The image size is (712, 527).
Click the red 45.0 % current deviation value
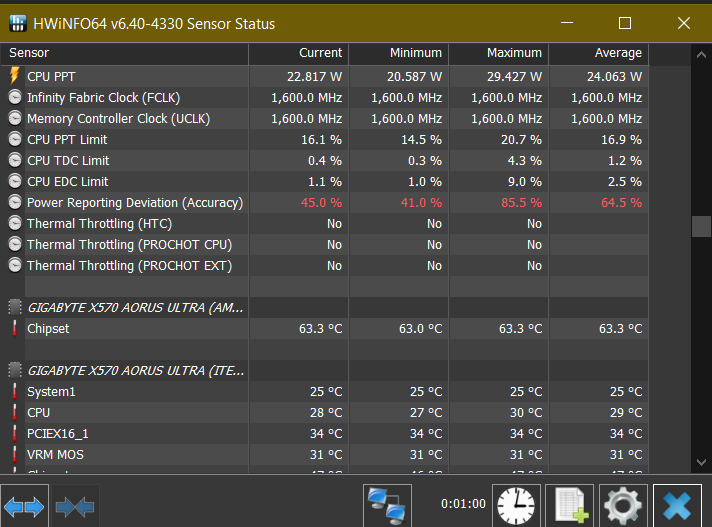[x=321, y=203]
